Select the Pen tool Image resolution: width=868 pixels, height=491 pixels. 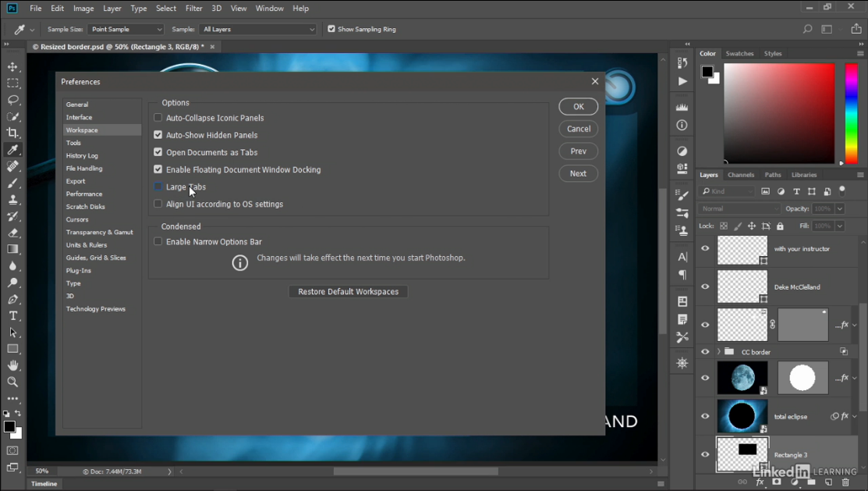click(12, 299)
